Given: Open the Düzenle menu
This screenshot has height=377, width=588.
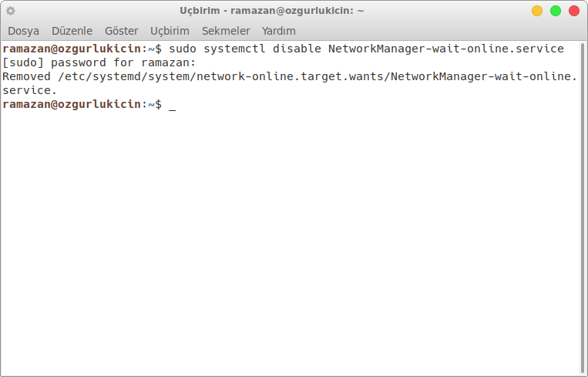Looking at the screenshot, I should pyautogui.click(x=72, y=31).
